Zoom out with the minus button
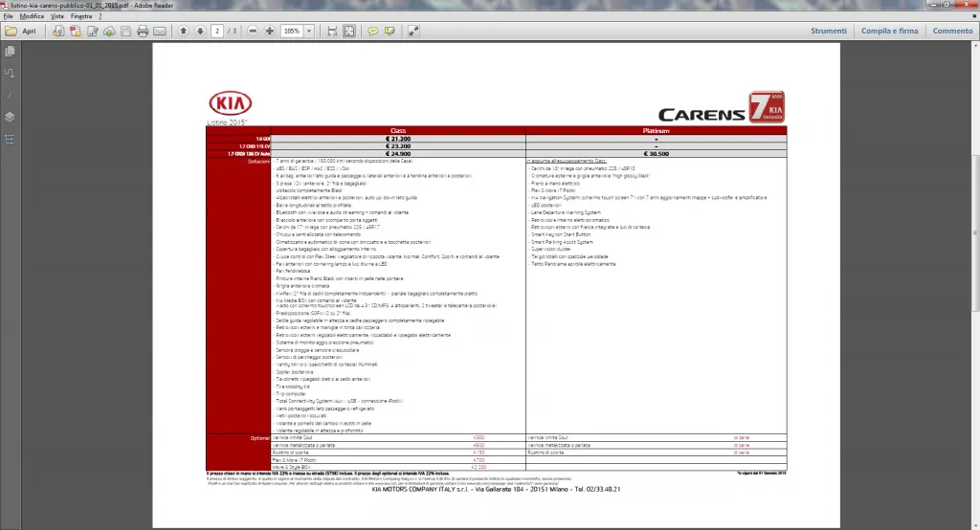 pyautogui.click(x=253, y=31)
